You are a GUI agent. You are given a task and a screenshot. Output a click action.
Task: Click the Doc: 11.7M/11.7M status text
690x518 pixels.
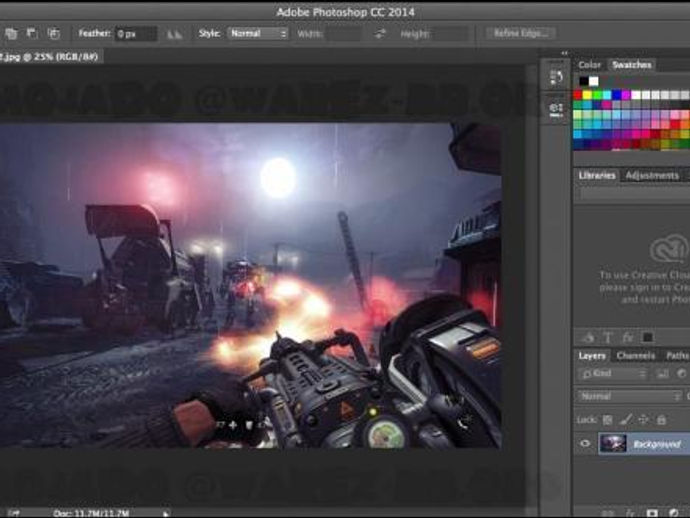click(x=91, y=513)
